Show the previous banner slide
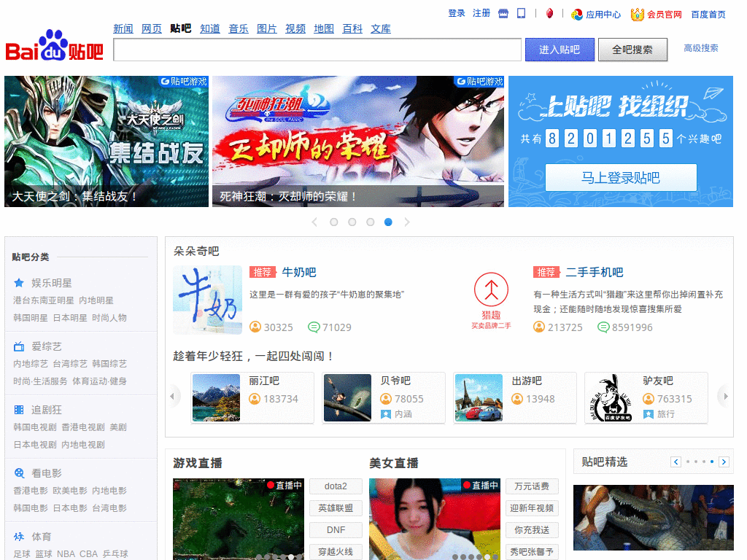 [x=314, y=222]
